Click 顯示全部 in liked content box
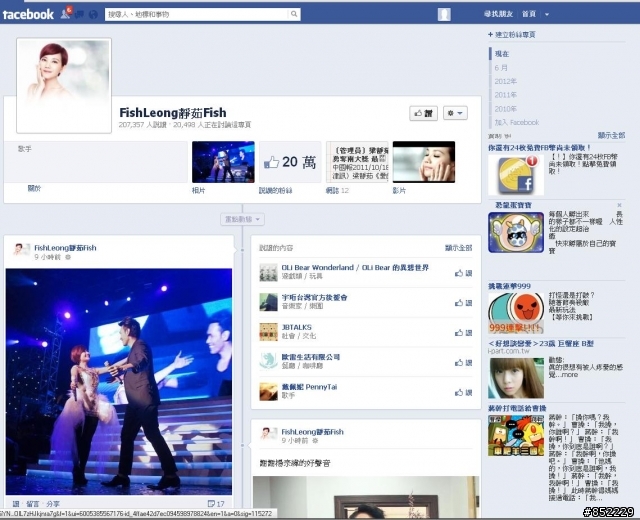Screen dimensions: 640x520 (458, 248)
